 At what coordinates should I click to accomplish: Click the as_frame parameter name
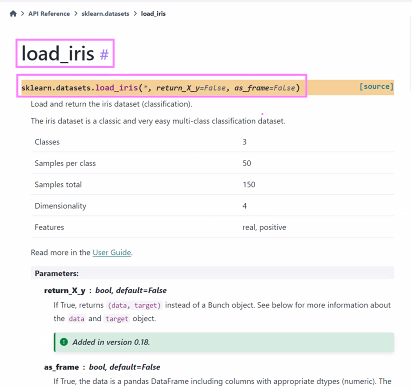click(x=61, y=367)
